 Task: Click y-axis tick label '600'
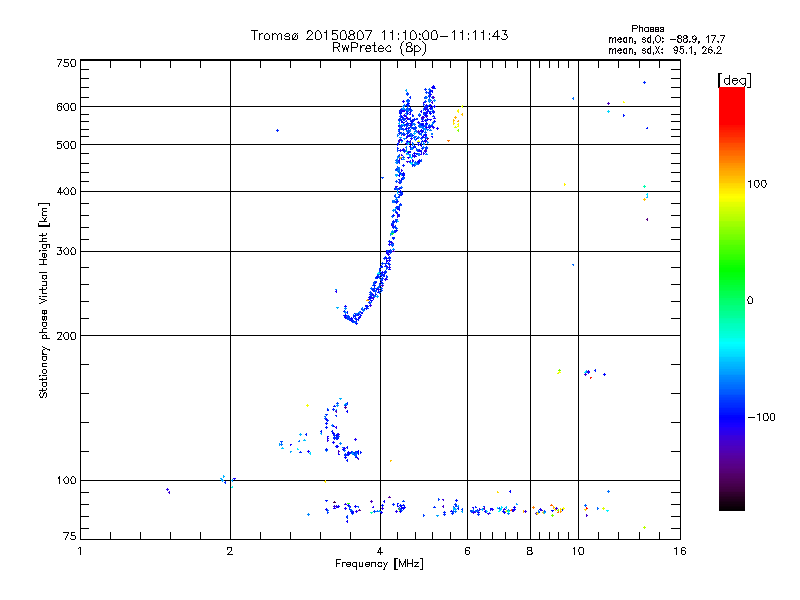(x=66, y=107)
